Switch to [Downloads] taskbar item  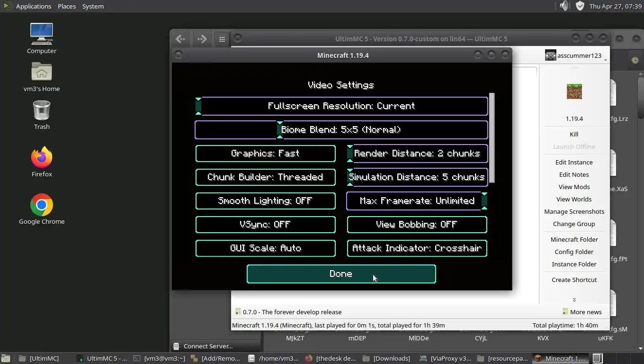click(x=386, y=358)
